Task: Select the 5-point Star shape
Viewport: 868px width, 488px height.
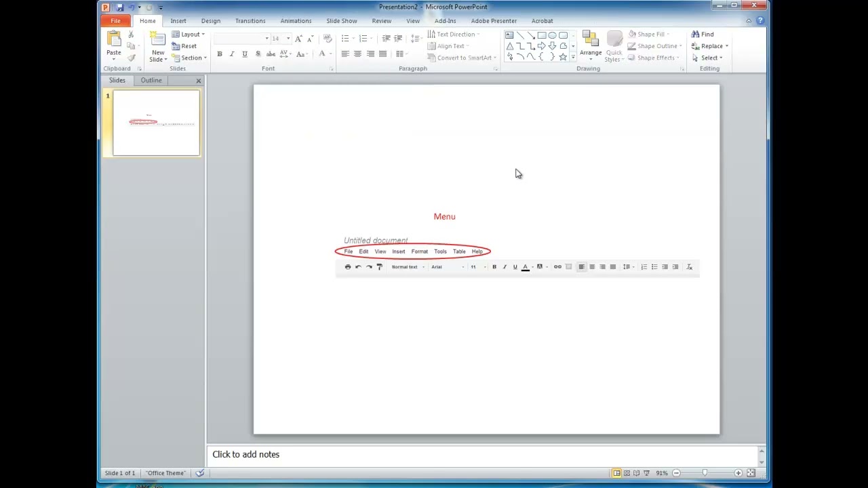Action: tap(563, 57)
